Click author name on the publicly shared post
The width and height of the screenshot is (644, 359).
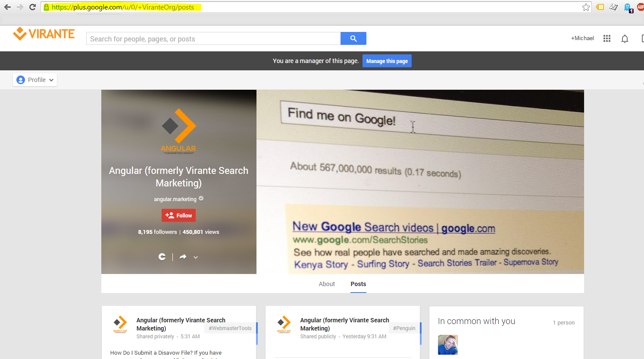(x=344, y=324)
